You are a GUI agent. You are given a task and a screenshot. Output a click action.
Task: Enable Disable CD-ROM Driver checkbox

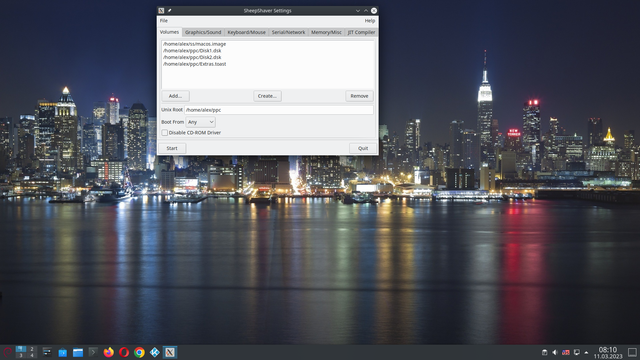click(x=164, y=133)
